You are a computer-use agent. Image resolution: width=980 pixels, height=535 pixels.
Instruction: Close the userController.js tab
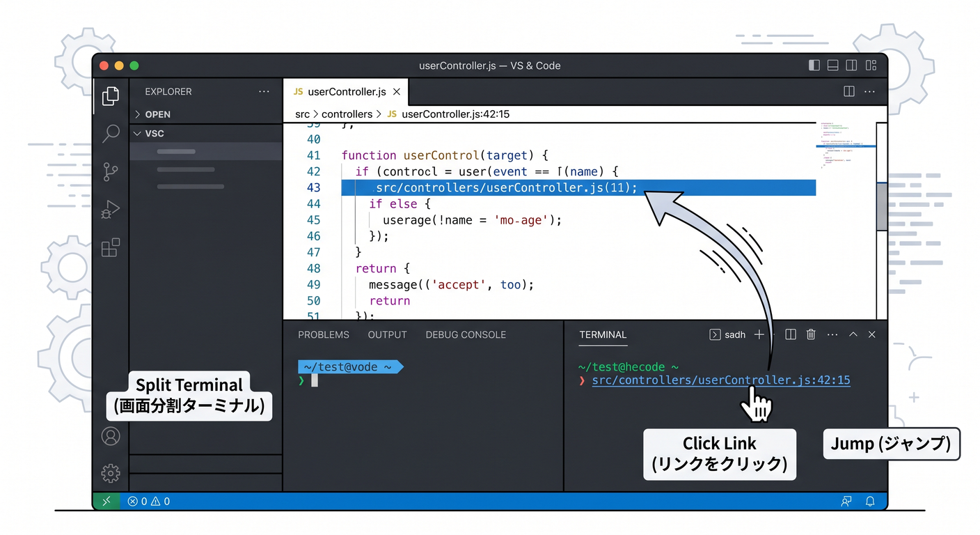pyautogui.click(x=397, y=92)
